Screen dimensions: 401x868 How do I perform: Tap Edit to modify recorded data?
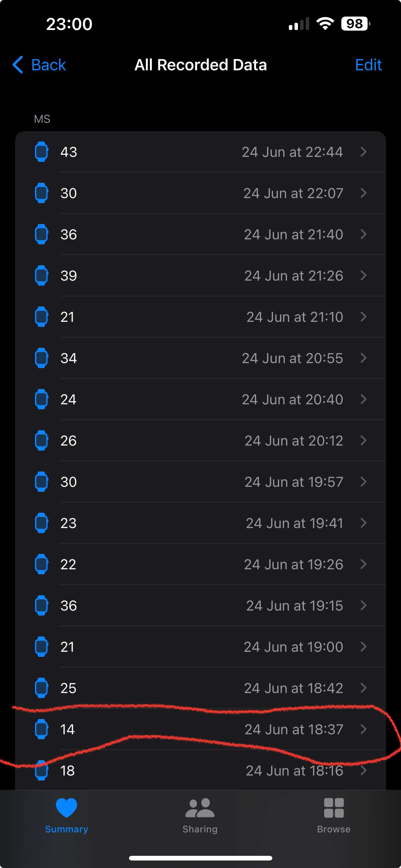coord(368,65)
